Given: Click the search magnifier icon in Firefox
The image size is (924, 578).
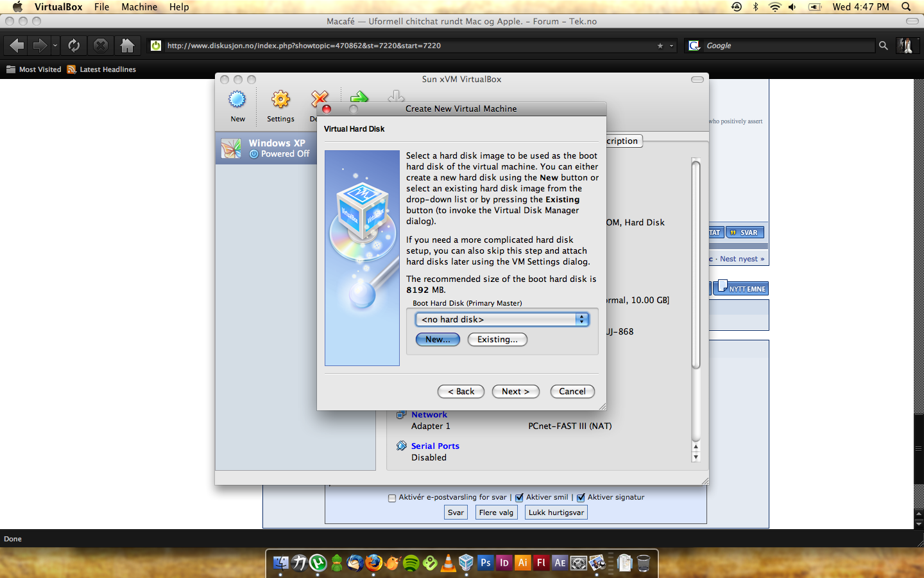Looking at the screenshot, I should pyautogui.click(x=884, y=46).
